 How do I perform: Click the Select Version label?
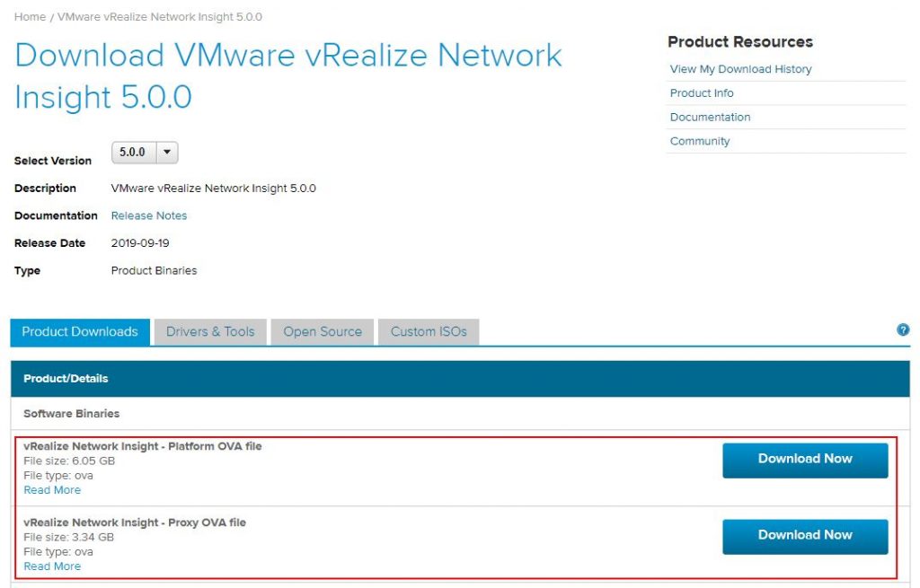(x=53, y=161)
